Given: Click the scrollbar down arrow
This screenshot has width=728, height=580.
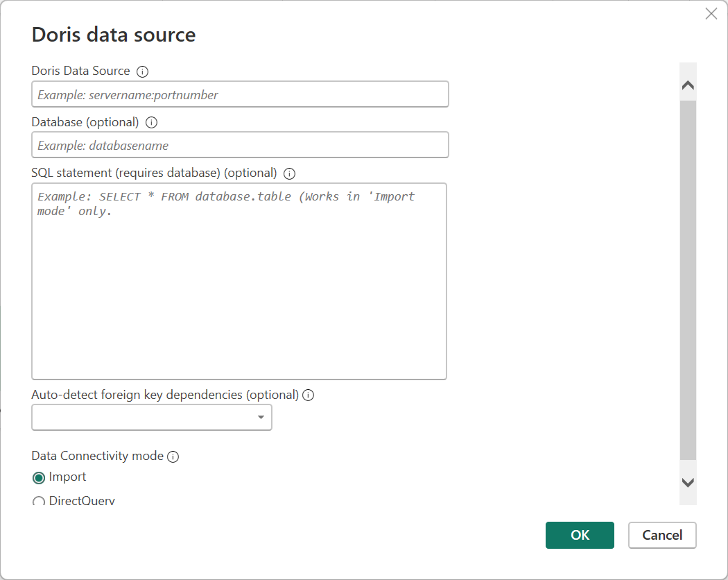Looking at the screenshot, I should (688, 483).
